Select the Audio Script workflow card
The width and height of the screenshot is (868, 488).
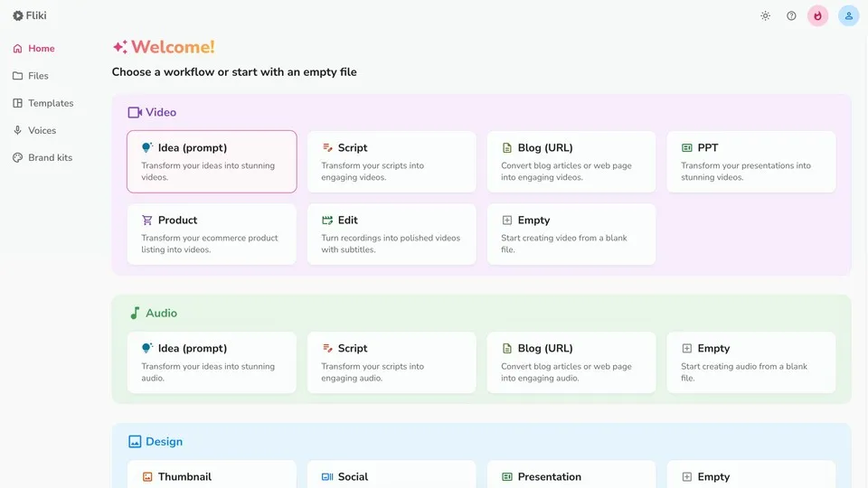[x=392, y=362]
